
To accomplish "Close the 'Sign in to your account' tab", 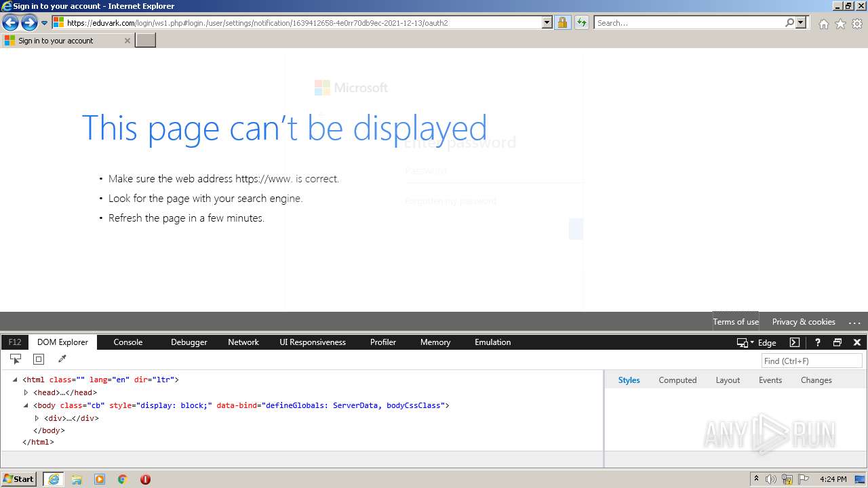I will (x=127, y=41).
